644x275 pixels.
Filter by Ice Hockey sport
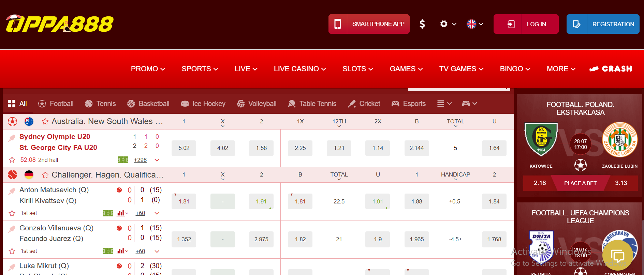(x=203, y=104)
